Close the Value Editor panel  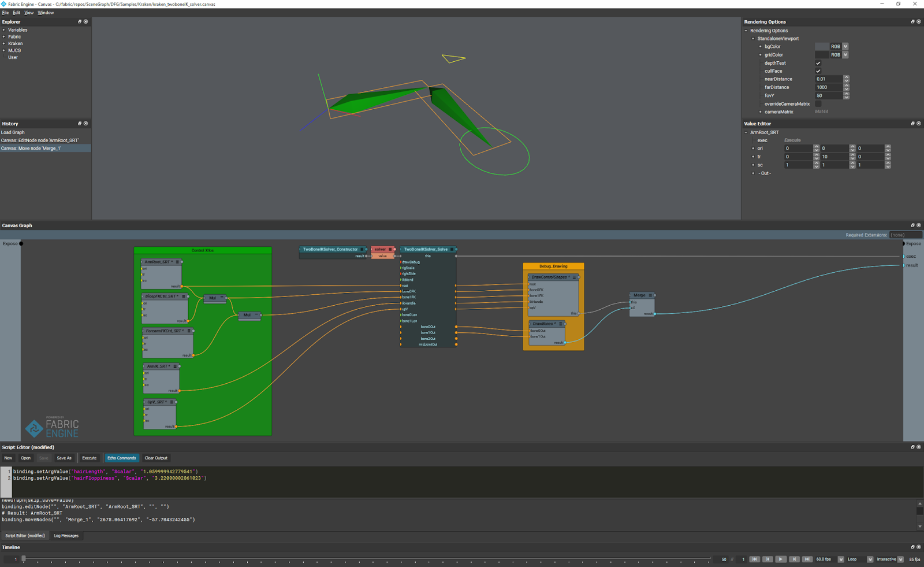(x=919, y=124)
